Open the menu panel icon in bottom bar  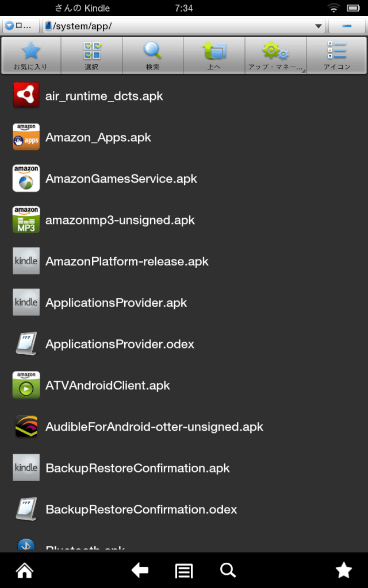(183, 570)
